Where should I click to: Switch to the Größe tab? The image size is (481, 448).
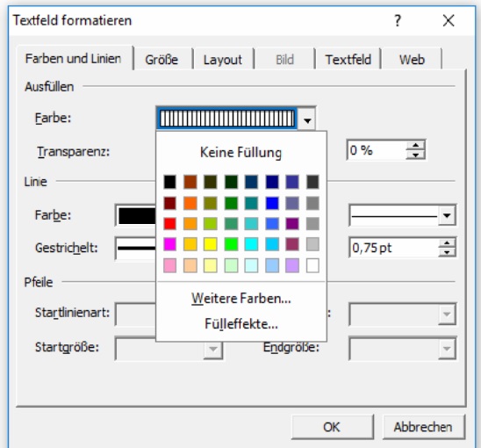162,60
